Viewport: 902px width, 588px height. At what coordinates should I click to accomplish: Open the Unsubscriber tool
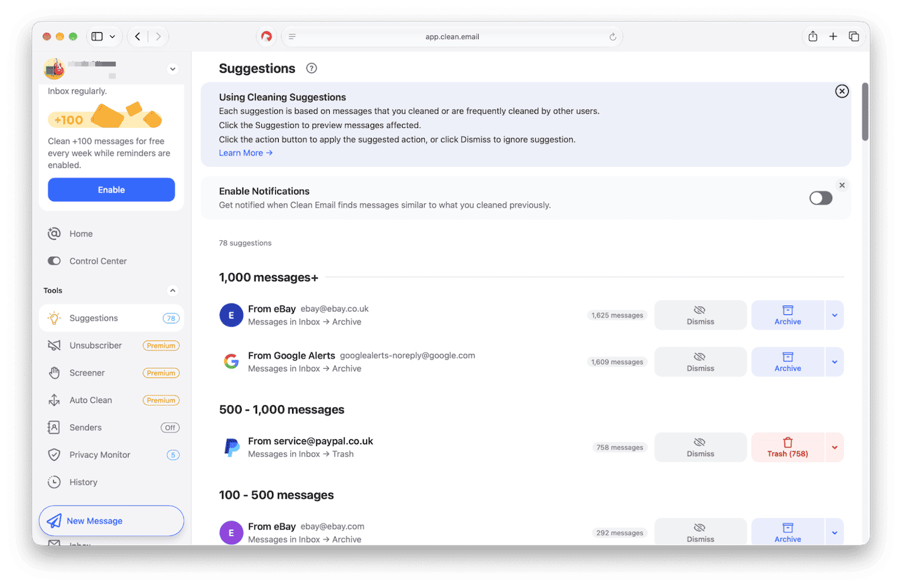click(x=111, y=346)
